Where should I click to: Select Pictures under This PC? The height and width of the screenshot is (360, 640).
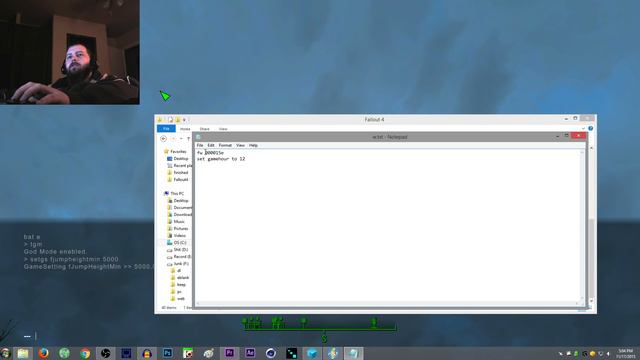coord(178,228)
